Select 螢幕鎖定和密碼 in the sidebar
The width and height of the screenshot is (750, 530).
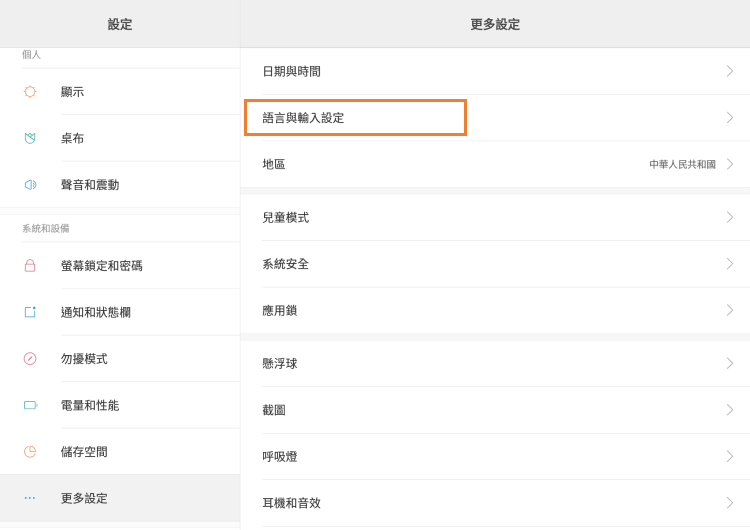[x=120, y=265]
